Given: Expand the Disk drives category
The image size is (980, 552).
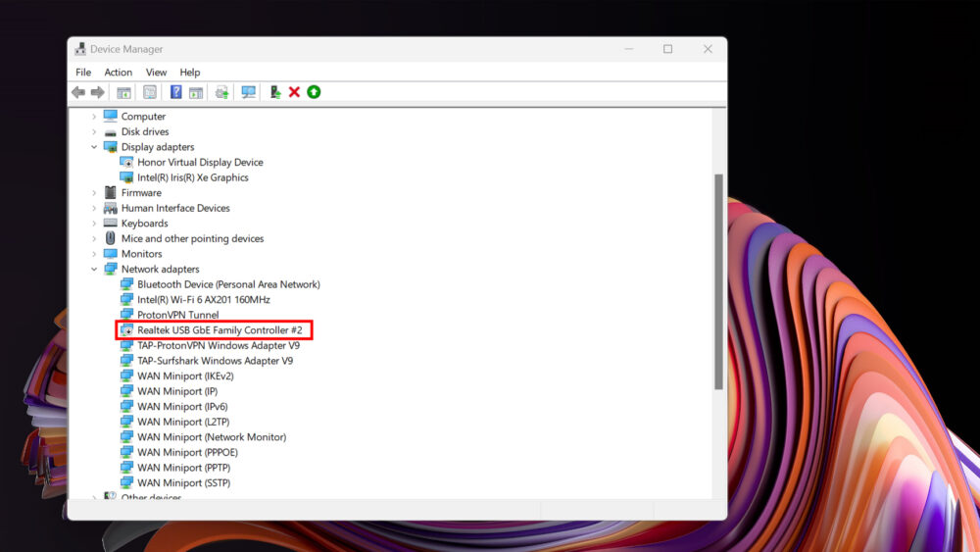Looking at the screenshot, I should pos(95,132).
